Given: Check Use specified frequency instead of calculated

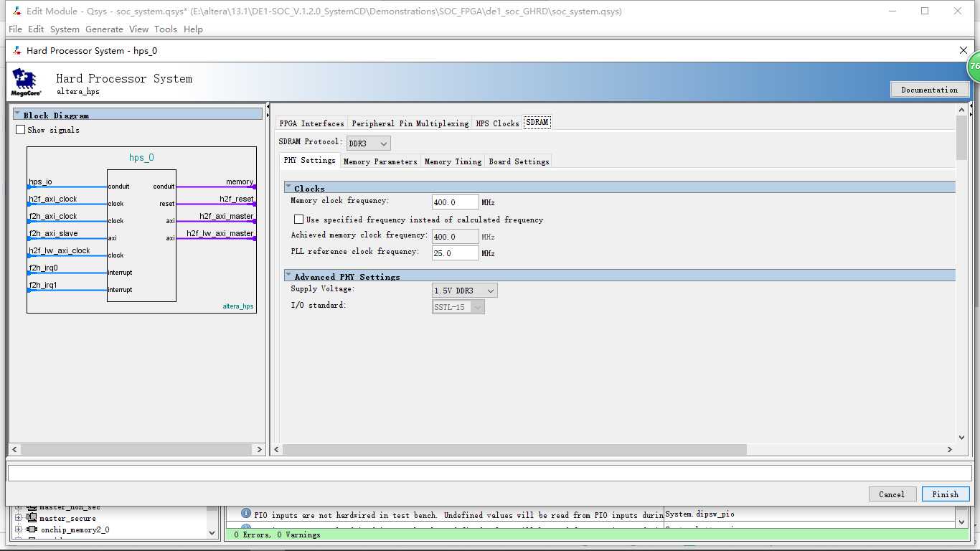Looking at the screenshot, I should [298, 220].
